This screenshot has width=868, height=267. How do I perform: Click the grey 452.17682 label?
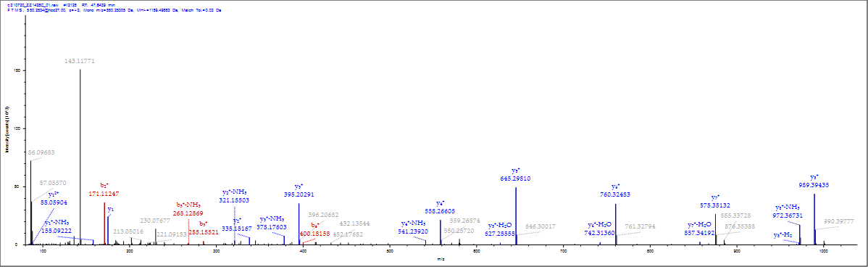(x=348, y=234)
